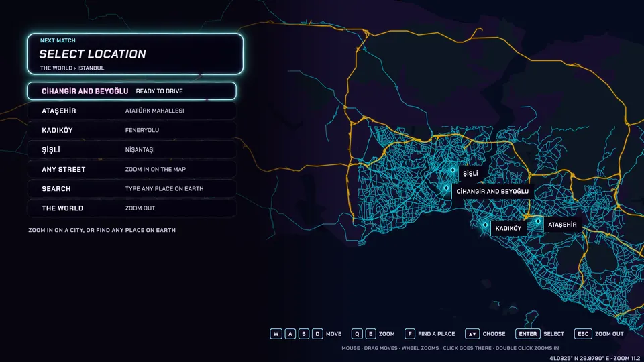Click the Cihangir and Beyoğlu map label
The width and height of the screenshot is (644, 362).
coord(492,191)
